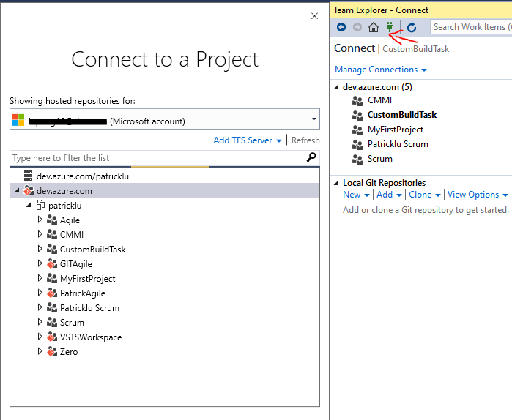512x420 pixels.
Task: Click the Scrum icon in Team Explorer
Action: tap(357, 160)
